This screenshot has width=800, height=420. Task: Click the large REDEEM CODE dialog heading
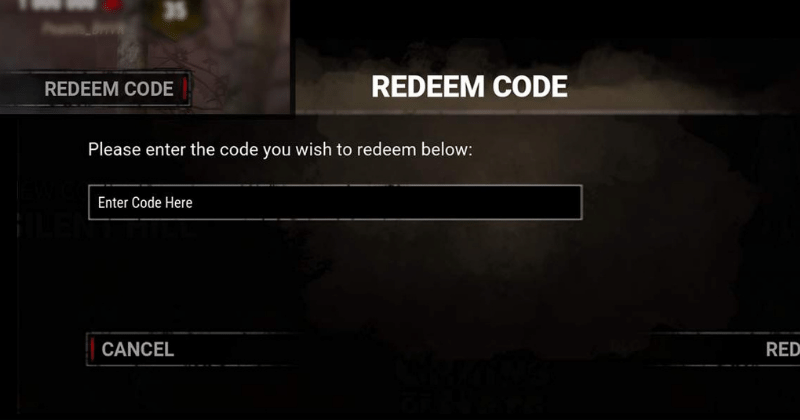pos(469,86)
